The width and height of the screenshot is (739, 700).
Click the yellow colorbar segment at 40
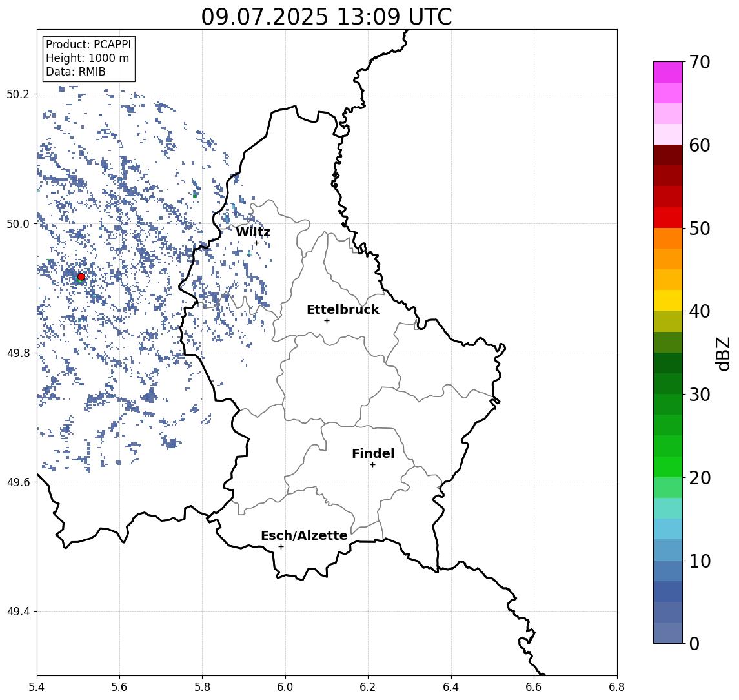(x=668, y=300)
